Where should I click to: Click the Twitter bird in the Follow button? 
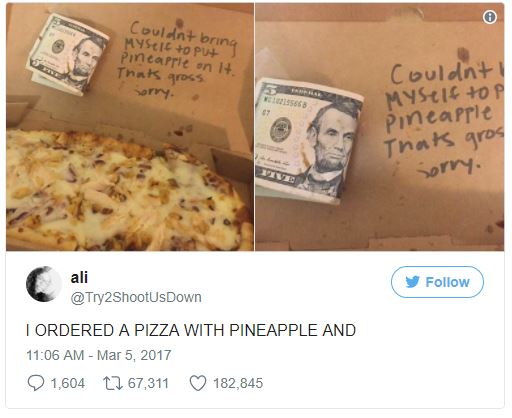pos(413,282)
